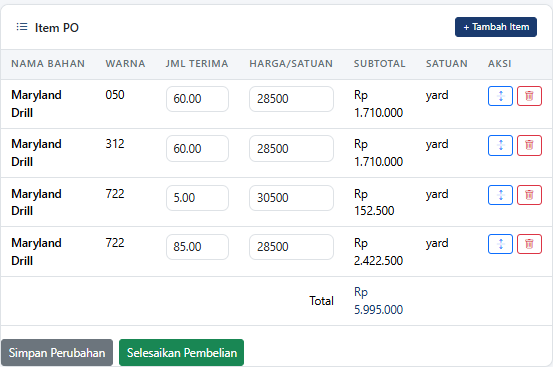The height and width of the screenshot is (367, 553).
Task: Select Maryland Drill name in the 85.00 quantity row
Action: (x=36, y=251)
